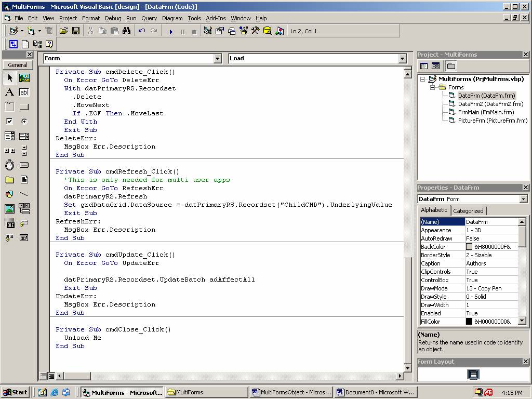Open the Object Browser toolbar icon
532x399 pixels.
pyautogui.click(x=244, y=31)
